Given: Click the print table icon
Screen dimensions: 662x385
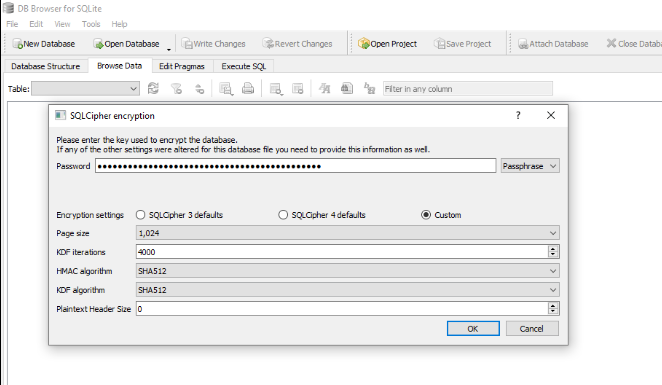Looking at the screenshot, I should click(248, 89).
